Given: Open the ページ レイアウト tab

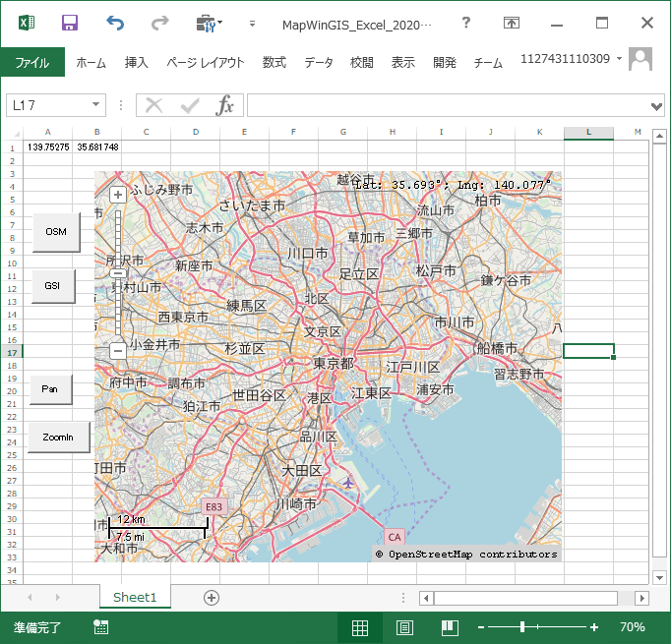Looking at the screenshot, I should click(x=206, y=62).
